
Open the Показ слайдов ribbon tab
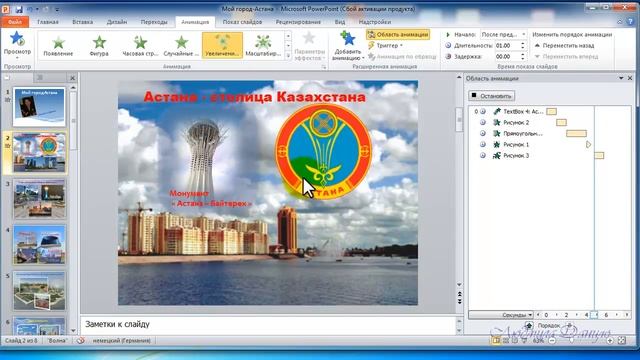coord(242,22)
